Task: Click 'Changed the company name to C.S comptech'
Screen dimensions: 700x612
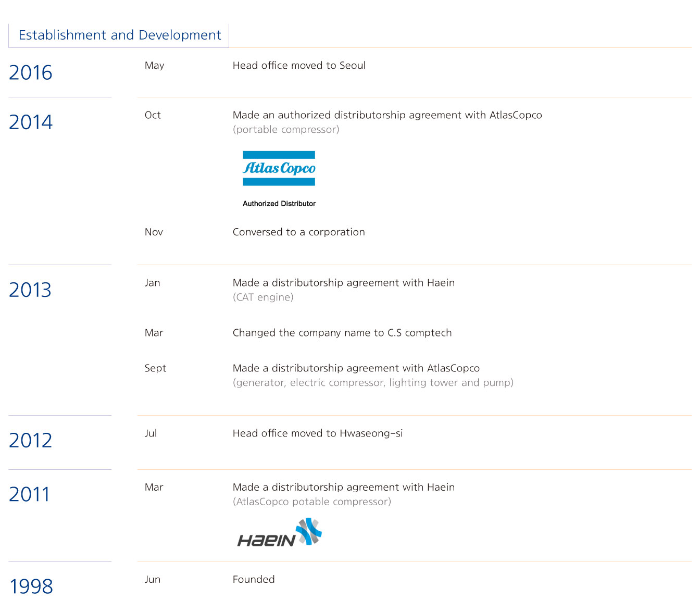Action: 342,333
